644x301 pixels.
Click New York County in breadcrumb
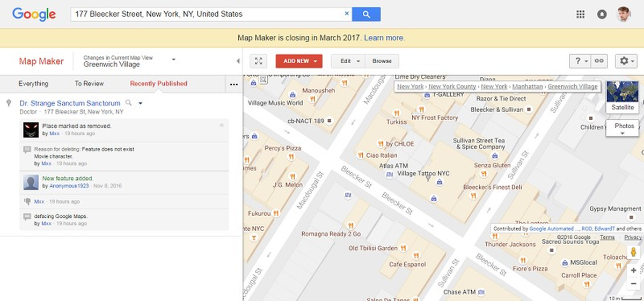tap(452, 86)
